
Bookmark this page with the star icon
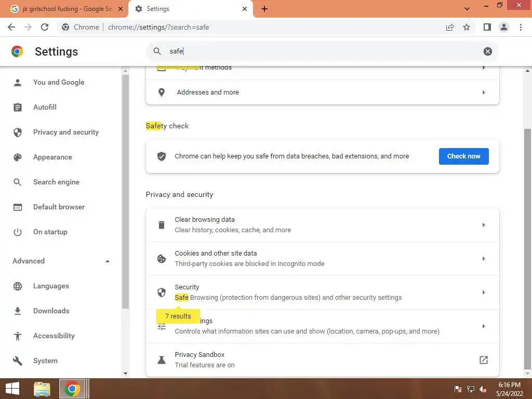pos(467,27)
